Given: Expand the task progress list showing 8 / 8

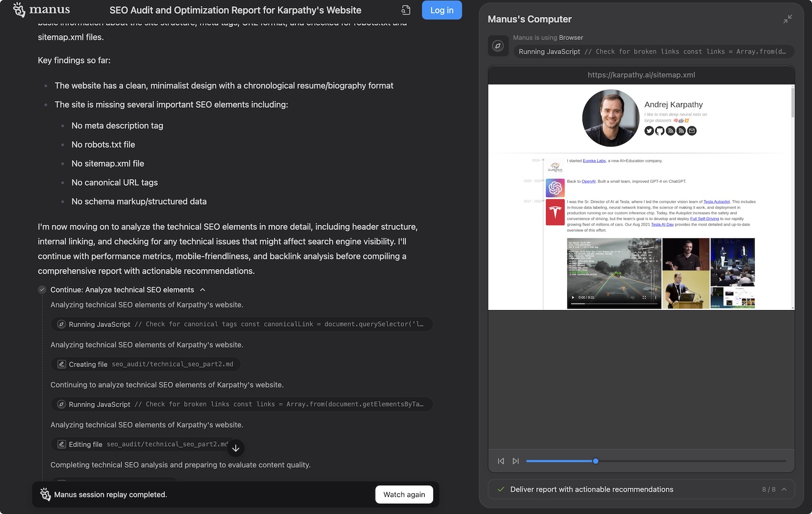Looking at the screenshot, I should (x=784, y=489).
